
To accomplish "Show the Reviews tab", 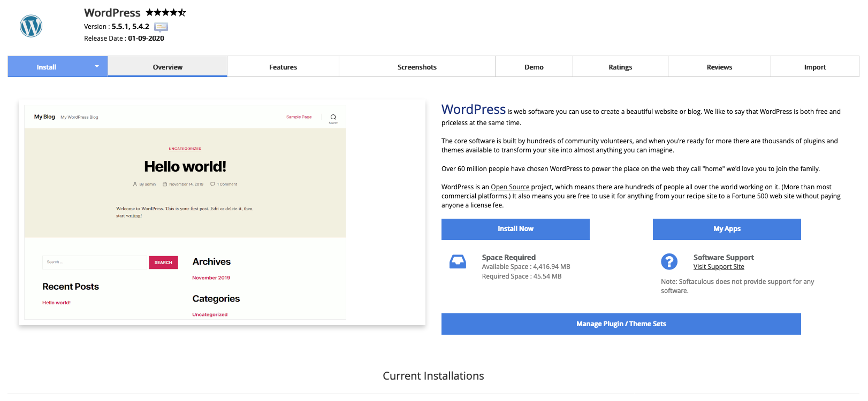I will click(x=719, y=67).
